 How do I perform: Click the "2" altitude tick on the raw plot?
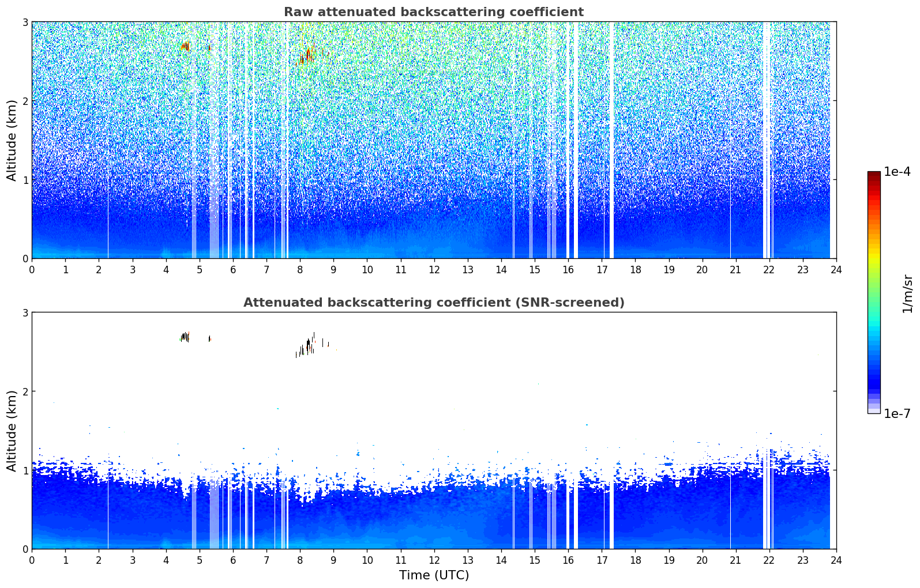click(25, 101)
